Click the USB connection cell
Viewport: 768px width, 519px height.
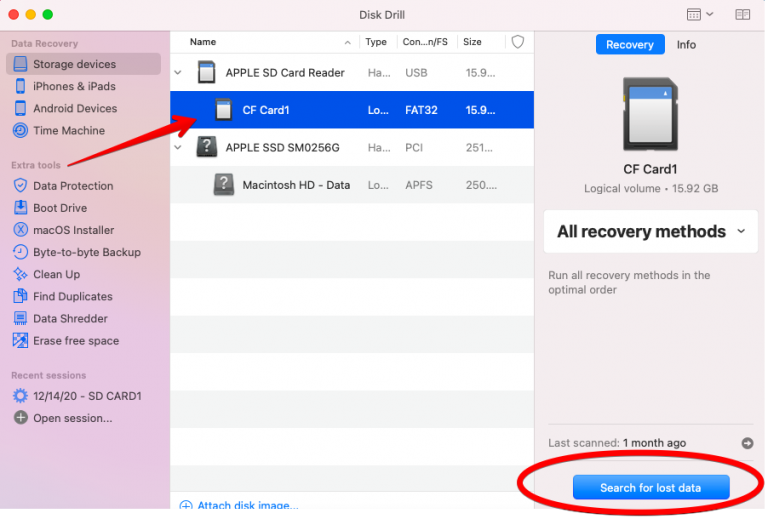416,73
